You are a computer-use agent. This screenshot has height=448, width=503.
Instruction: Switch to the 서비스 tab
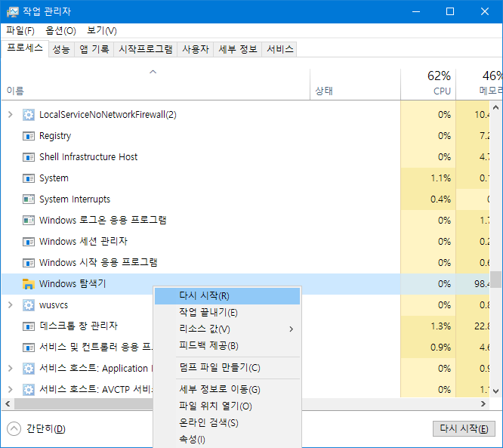[x=279, y=49]
